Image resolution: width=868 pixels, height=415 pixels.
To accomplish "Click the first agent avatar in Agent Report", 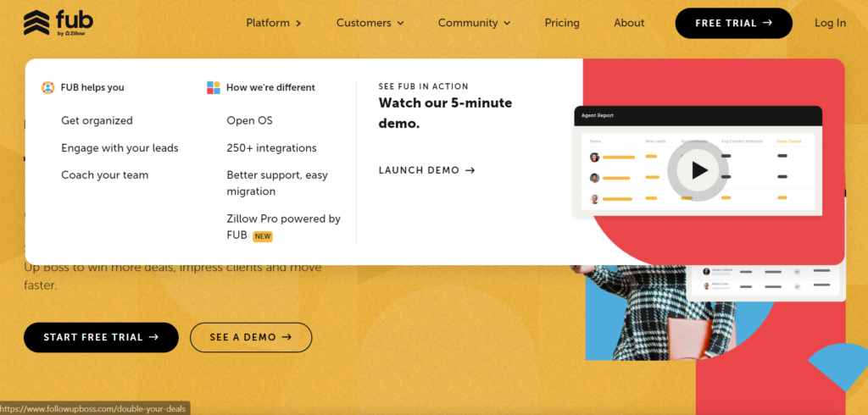I will [594, 158].
